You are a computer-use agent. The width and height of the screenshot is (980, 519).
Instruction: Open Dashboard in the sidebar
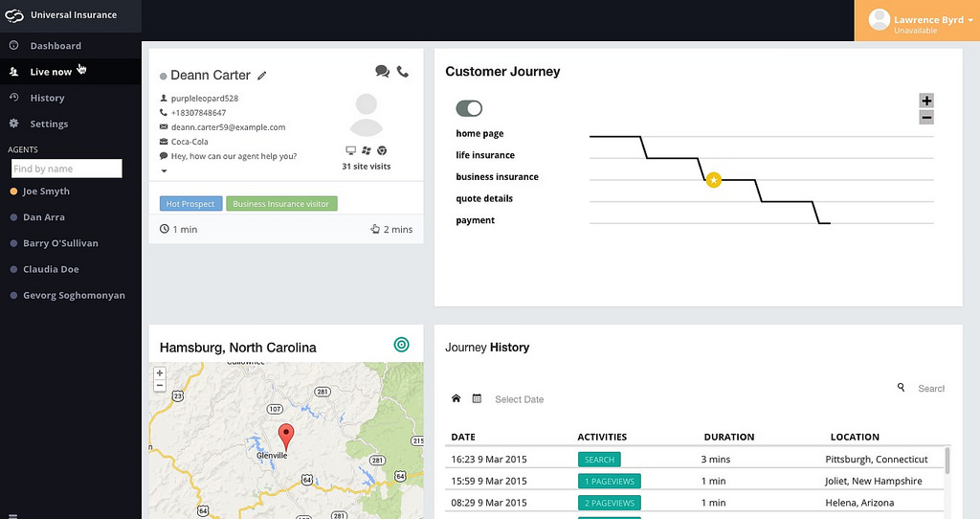click(56, 46)
